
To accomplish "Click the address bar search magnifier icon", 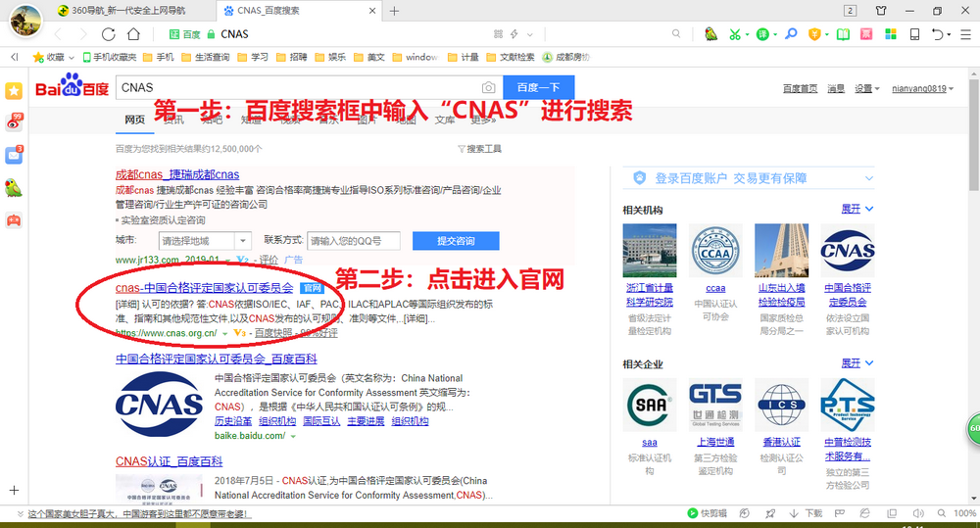I will (x=676, y=33).
